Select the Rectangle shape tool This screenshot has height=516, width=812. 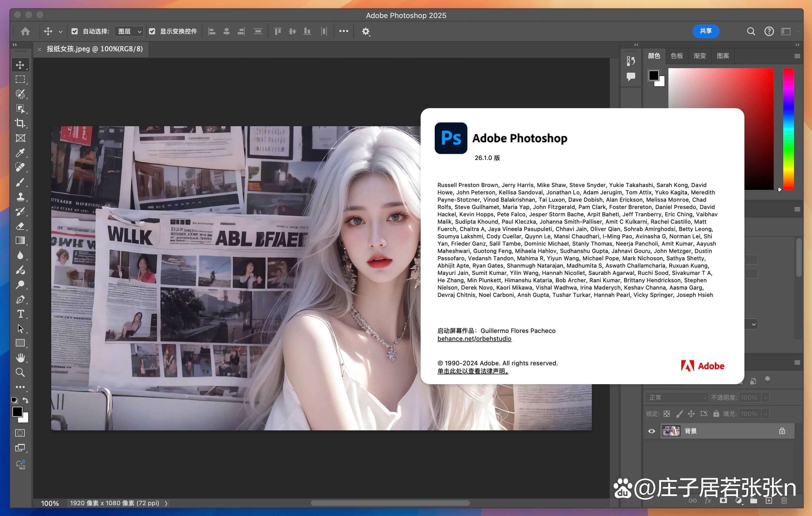[x=20, y=343]
